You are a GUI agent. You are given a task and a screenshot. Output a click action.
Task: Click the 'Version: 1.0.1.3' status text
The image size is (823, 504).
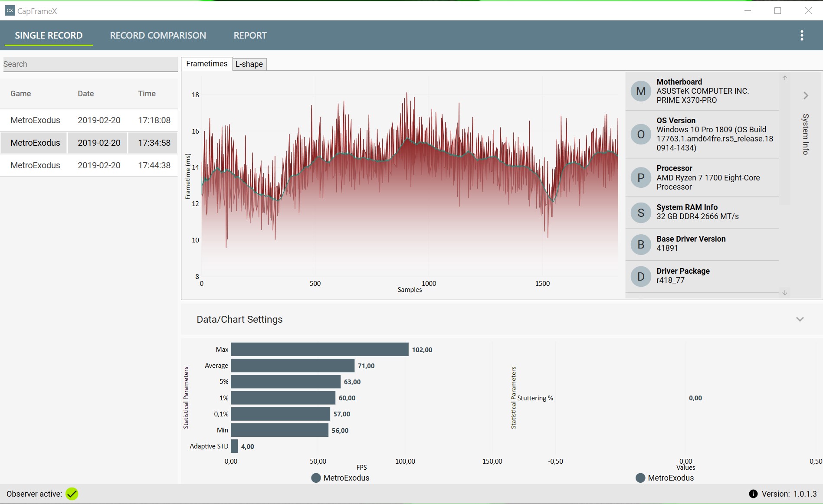[789, 494]
